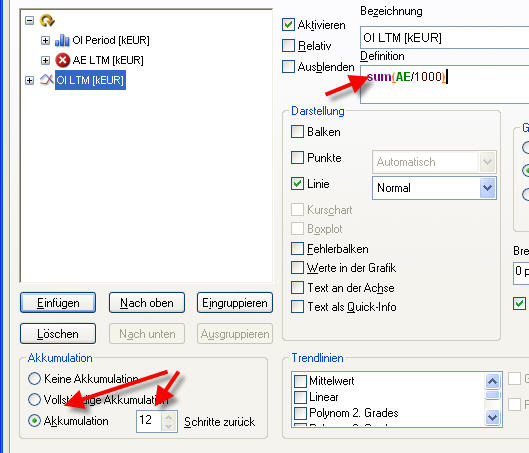
Task: Check the Linear trendline option
Action: tap(300, 397)
